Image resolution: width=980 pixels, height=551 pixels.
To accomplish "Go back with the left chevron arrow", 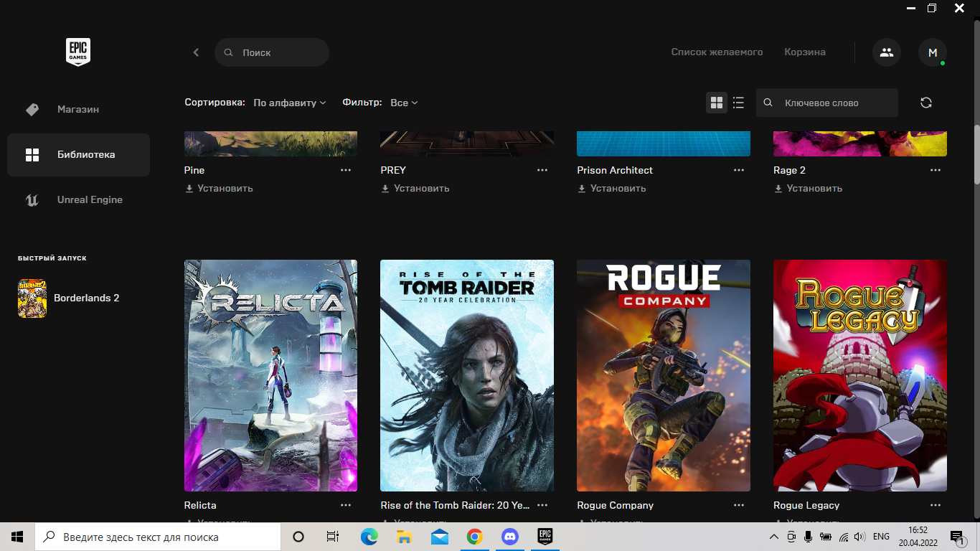I will click(x=196, y=52).
